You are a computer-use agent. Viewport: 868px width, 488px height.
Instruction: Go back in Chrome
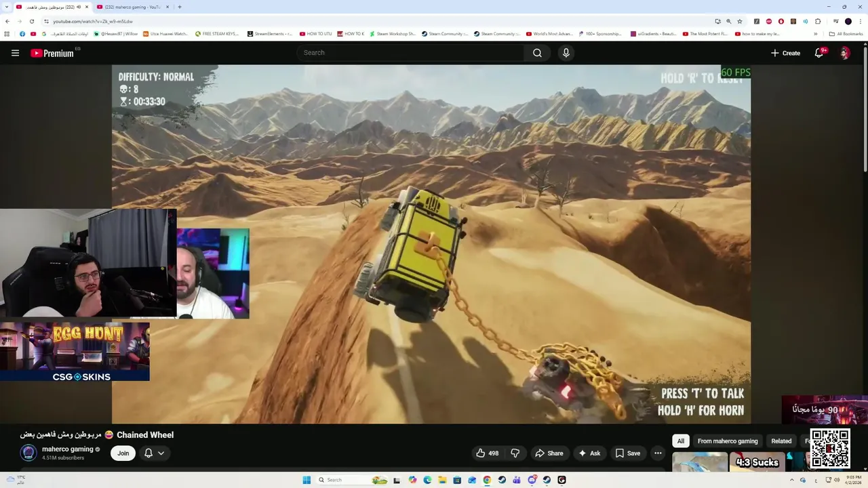click(x=7, y=21)
